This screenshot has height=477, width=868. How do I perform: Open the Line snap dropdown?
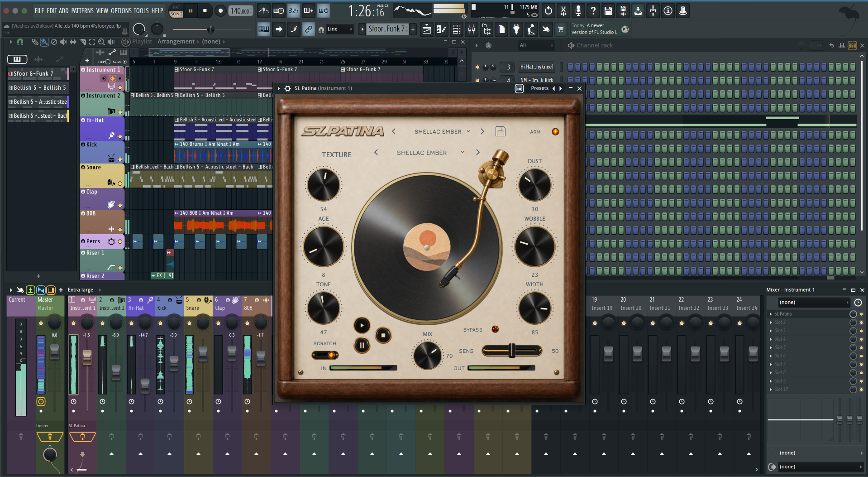[x=340, y=29]
